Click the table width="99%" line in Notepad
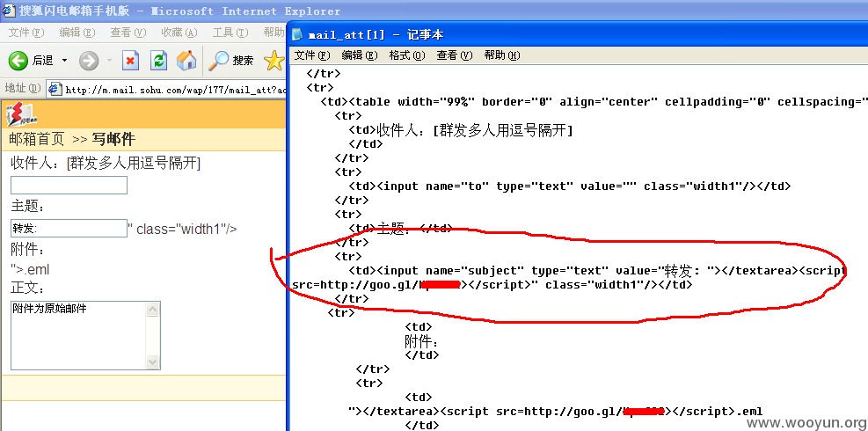This screenshot has width=868, height=431. [x=594, y=102]
